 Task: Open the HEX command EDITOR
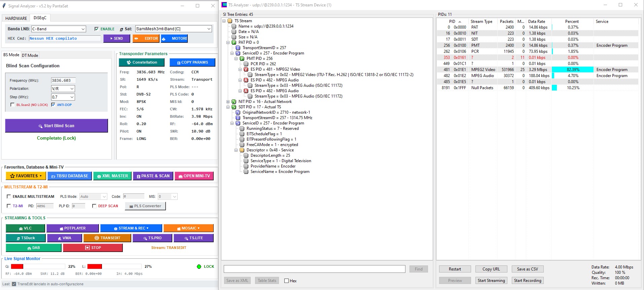click(x=146, y=39)
